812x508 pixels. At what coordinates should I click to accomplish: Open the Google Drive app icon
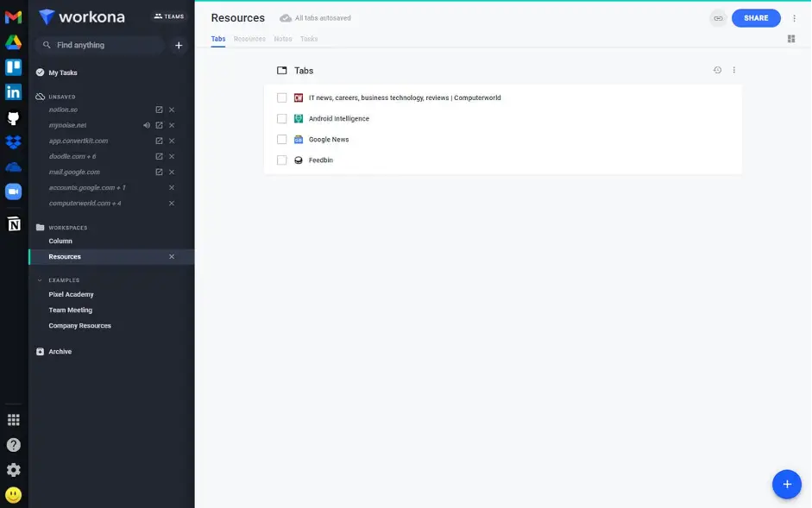tap(14, 42)
